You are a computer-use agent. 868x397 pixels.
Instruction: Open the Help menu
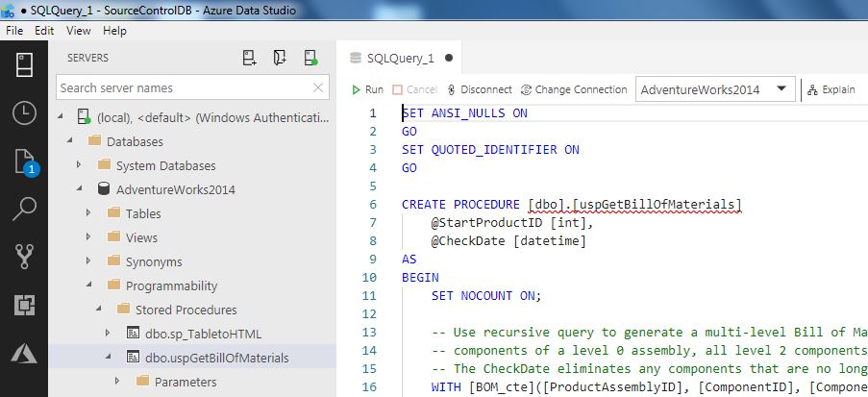(114, 31)
